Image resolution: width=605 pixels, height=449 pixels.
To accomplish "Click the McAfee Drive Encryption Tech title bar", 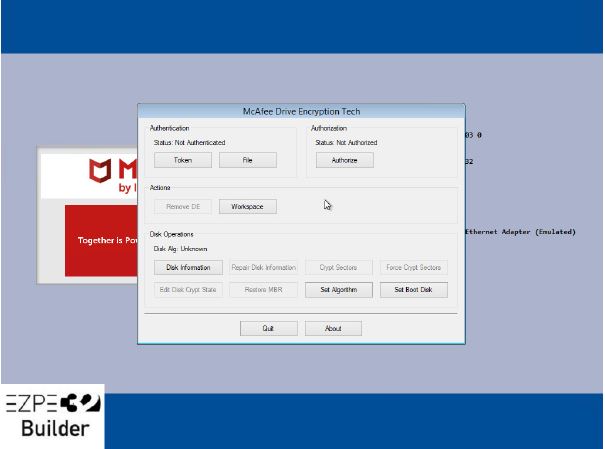I will pyautogui.click(x=301, y=111).
